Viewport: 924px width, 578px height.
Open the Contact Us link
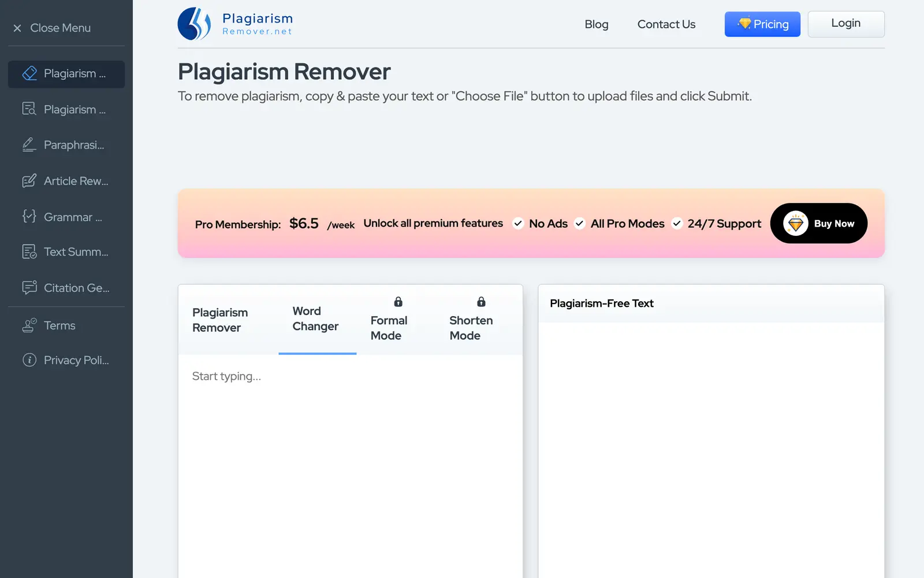[x=666, y=24]
